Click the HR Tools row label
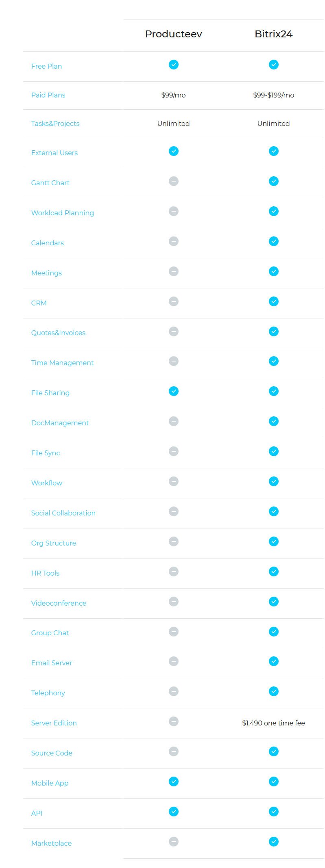The image size is (325, 868). pos(45,573)
